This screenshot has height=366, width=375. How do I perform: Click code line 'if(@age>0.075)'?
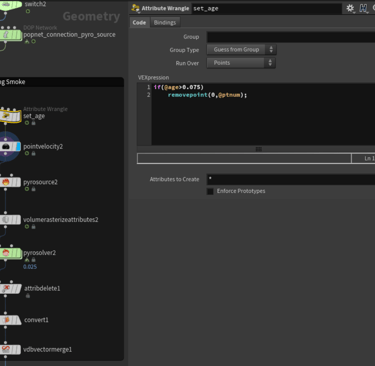tap(178, 87)
